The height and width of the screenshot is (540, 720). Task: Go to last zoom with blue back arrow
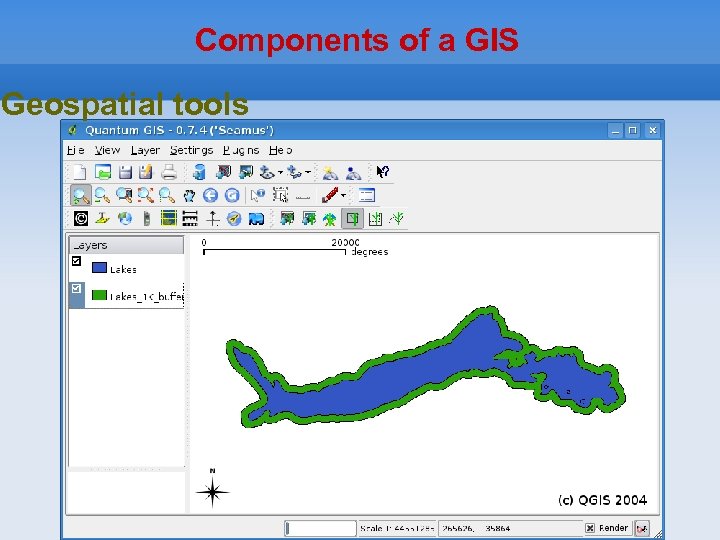210,196
